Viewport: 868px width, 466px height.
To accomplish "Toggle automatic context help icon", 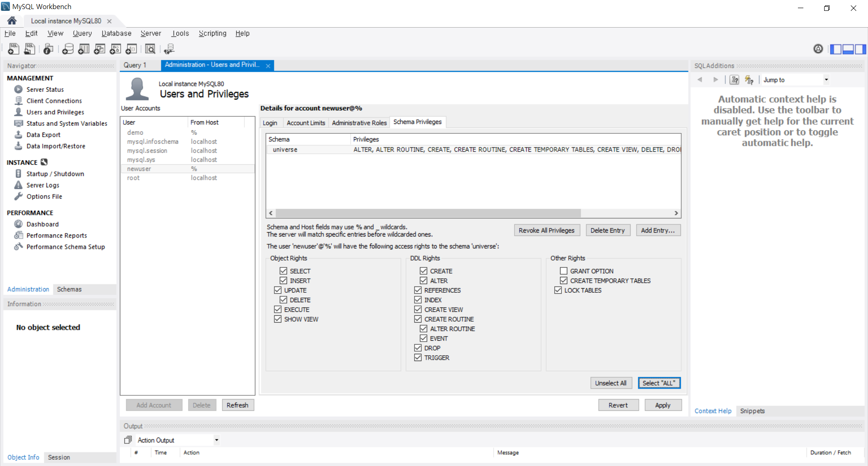I will tap(749, 80).
